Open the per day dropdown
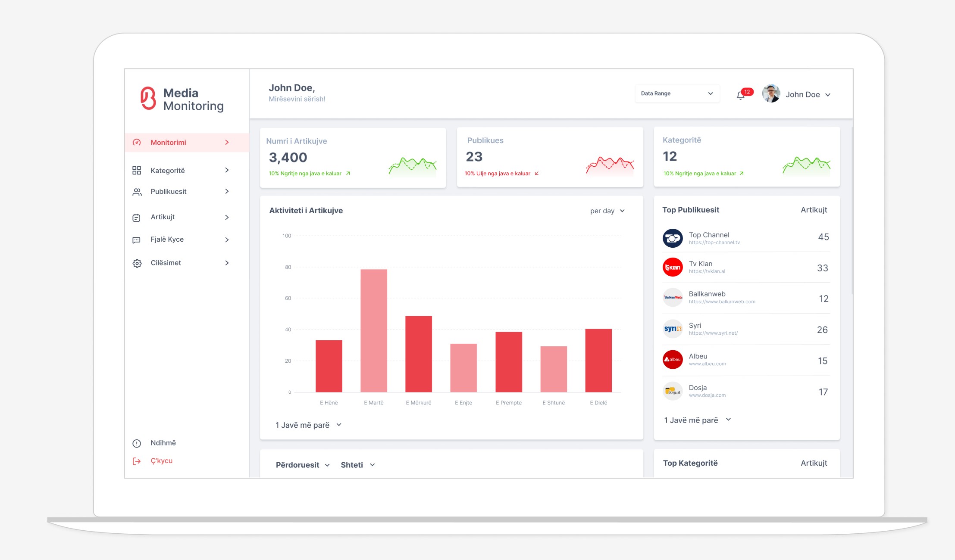This screenshot has height=560, width=955. tap(607, 211)
